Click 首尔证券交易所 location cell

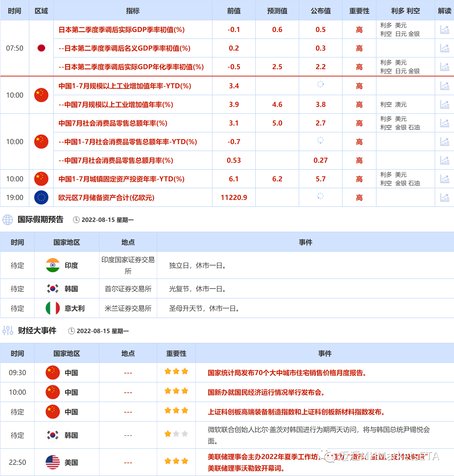[128, 289]
